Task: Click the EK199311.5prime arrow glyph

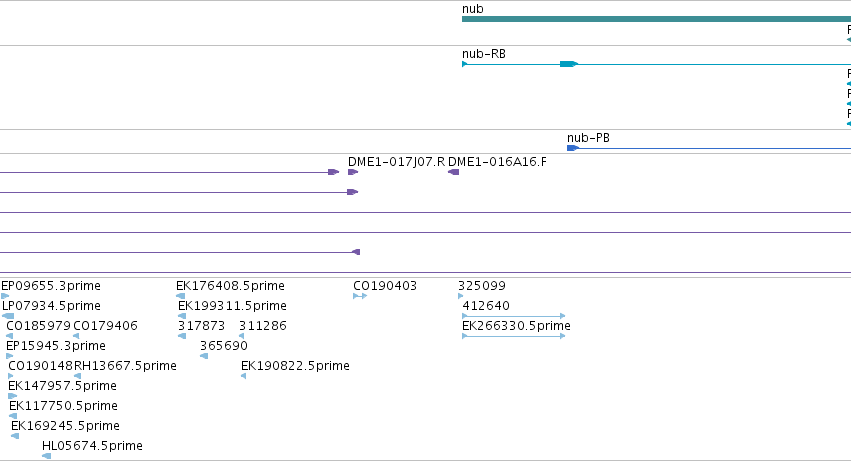Action: [x=182, y=316]
